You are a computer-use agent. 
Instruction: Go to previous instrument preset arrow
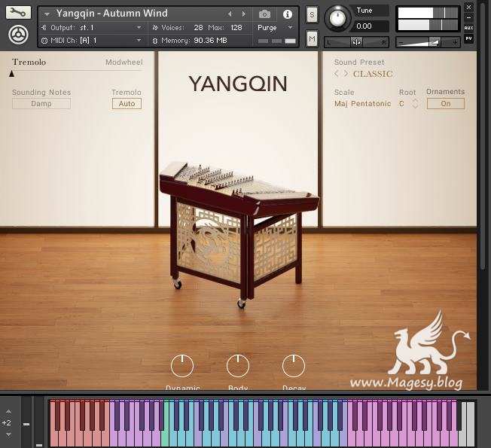pyautogui.click(x=230, y=14)
